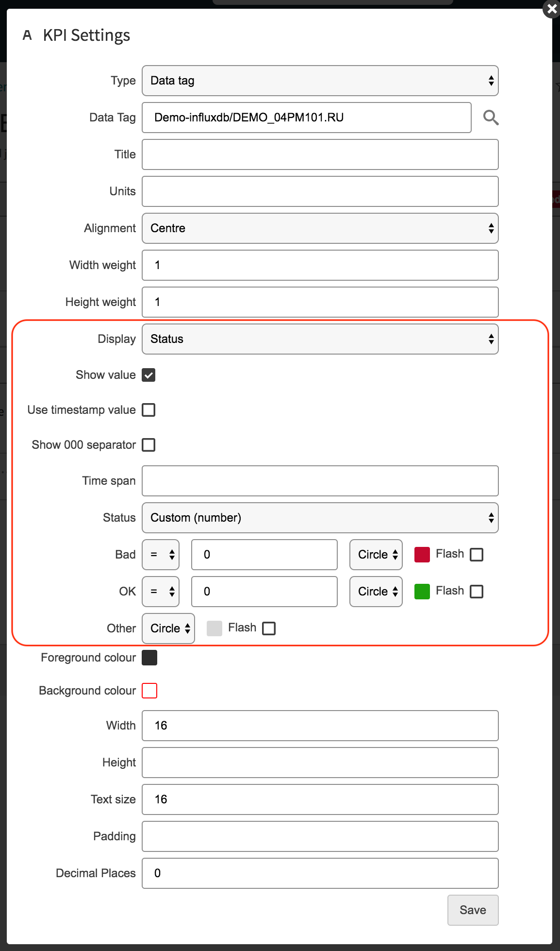
Task: Click the Text size field
Action: click(x=320, y=799)
